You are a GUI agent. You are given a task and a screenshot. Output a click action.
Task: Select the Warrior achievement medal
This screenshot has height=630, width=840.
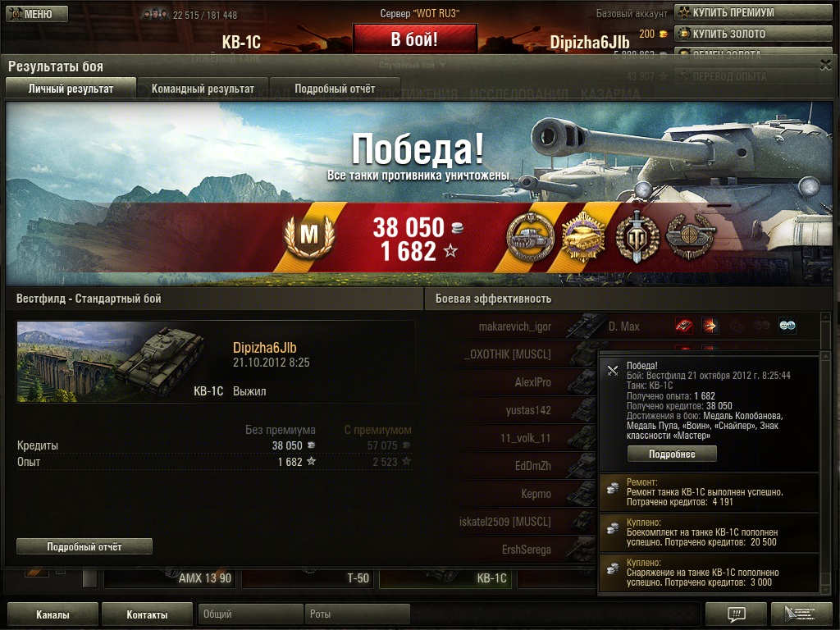(637, 236)
